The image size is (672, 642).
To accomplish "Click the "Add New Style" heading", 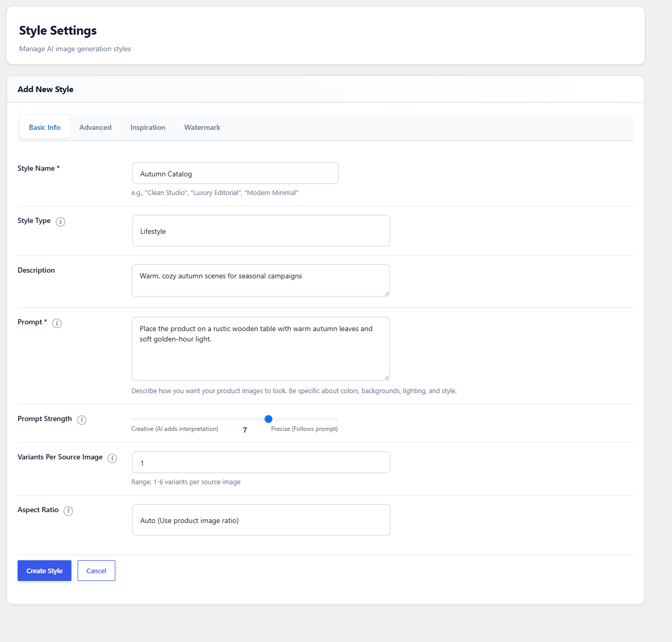I will pyautogui.click(x=46, y=89).
